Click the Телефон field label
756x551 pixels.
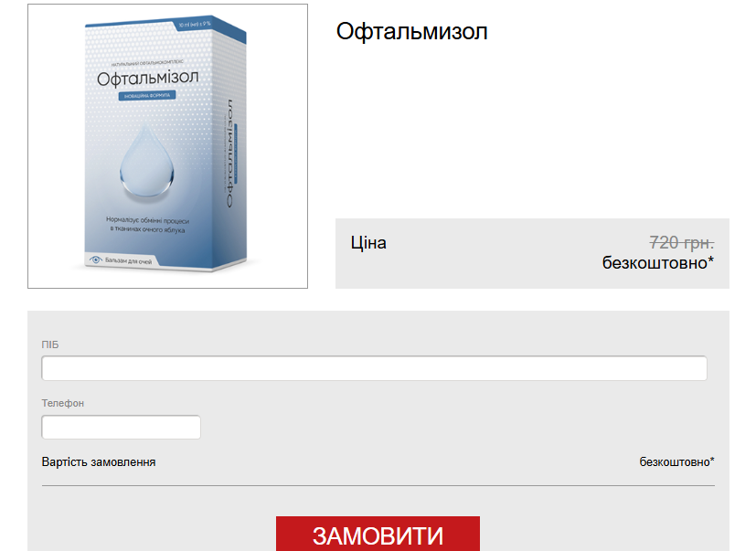click(x=63, y=403)
